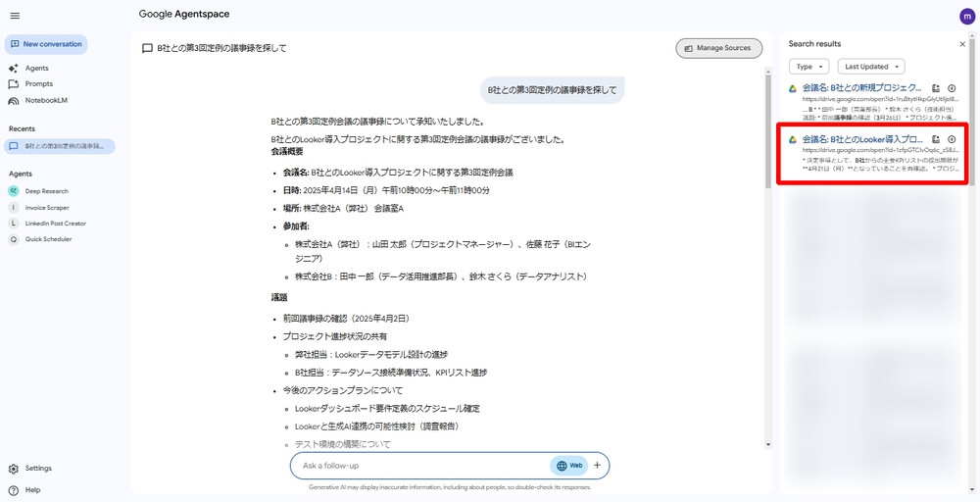The width and height of the screenshot is (980, 502).
Task: Click first result URL drive.google.com/open?id=1ru…
Action: (879, 99)
